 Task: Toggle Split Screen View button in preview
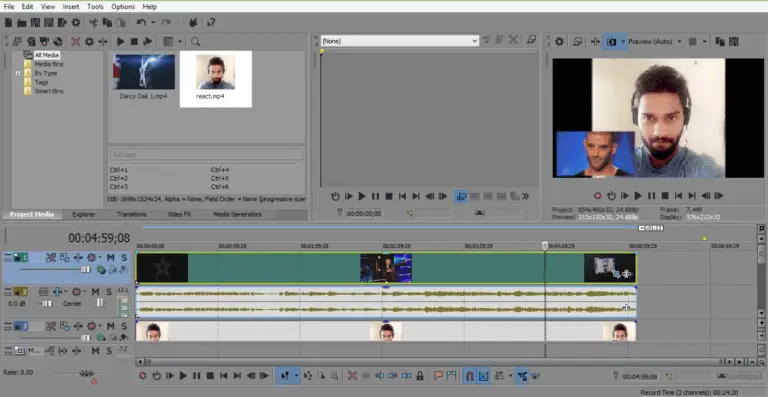611,42
